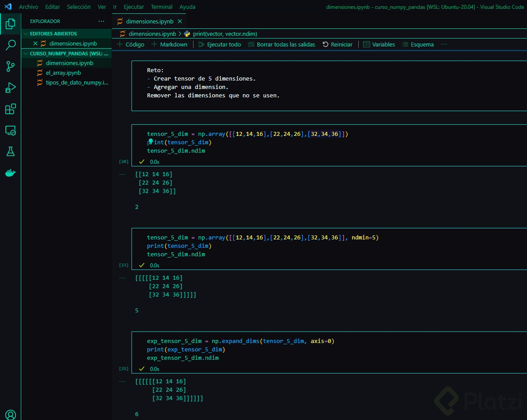Viewport: 527px width, 420px height.
Task: Open the Extensions view icon
Action: coord(10,109)
